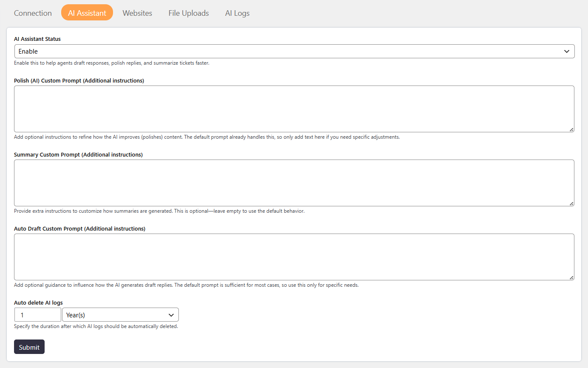The height and width of the screenshot is (368, 588).
Task: Focus the Summary Custom Prompt textarea
Action: [294, 183]
